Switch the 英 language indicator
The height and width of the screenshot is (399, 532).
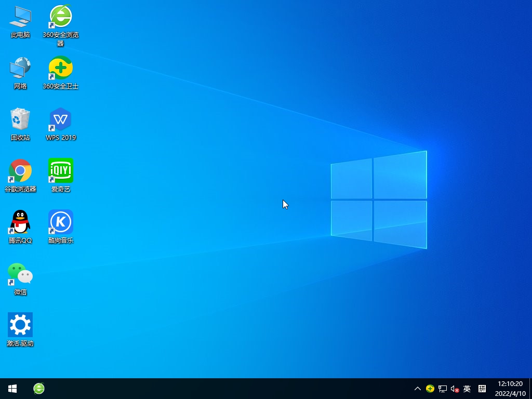click(x=467, y=389)
